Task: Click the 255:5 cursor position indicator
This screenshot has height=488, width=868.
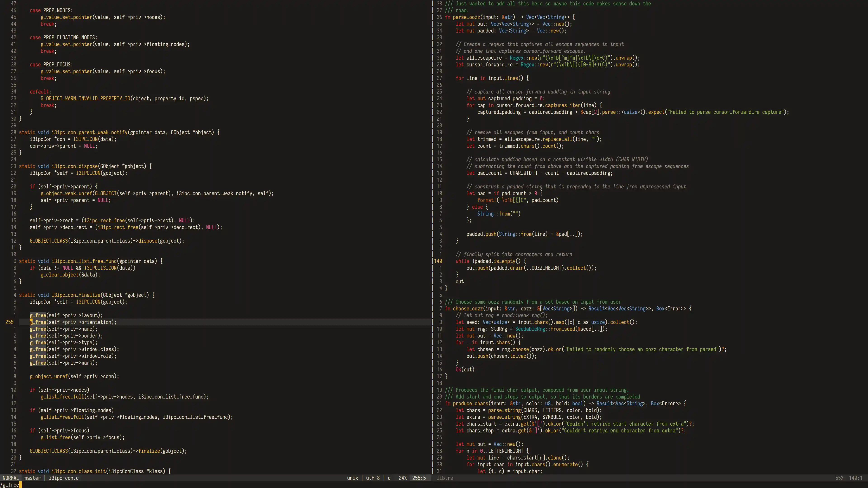Action: pyautogui.click(x=419, y=478)
